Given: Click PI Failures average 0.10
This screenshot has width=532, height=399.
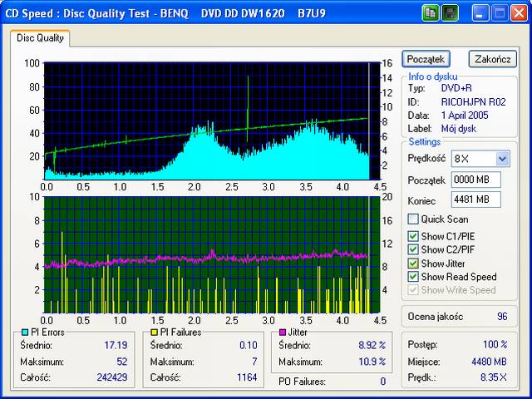Looking at the screenshot, I should point(248,346).
